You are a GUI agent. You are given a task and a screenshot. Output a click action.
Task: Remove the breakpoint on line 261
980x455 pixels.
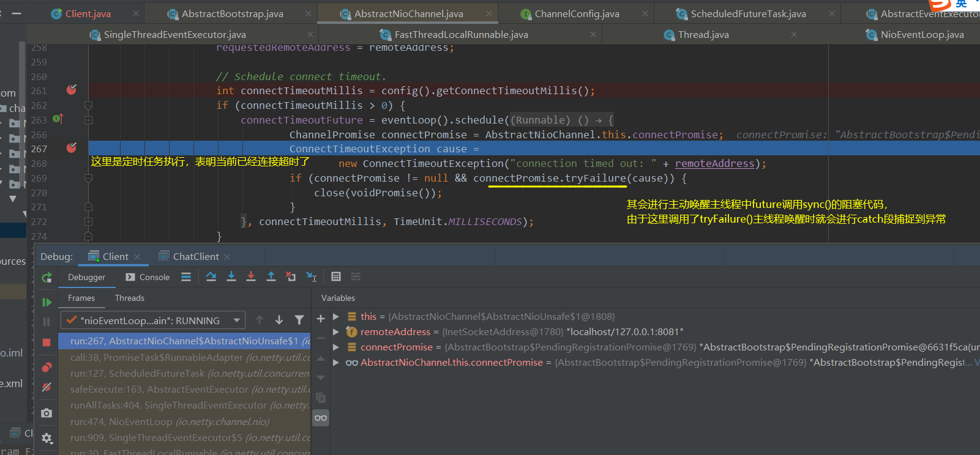coord(72,91)
